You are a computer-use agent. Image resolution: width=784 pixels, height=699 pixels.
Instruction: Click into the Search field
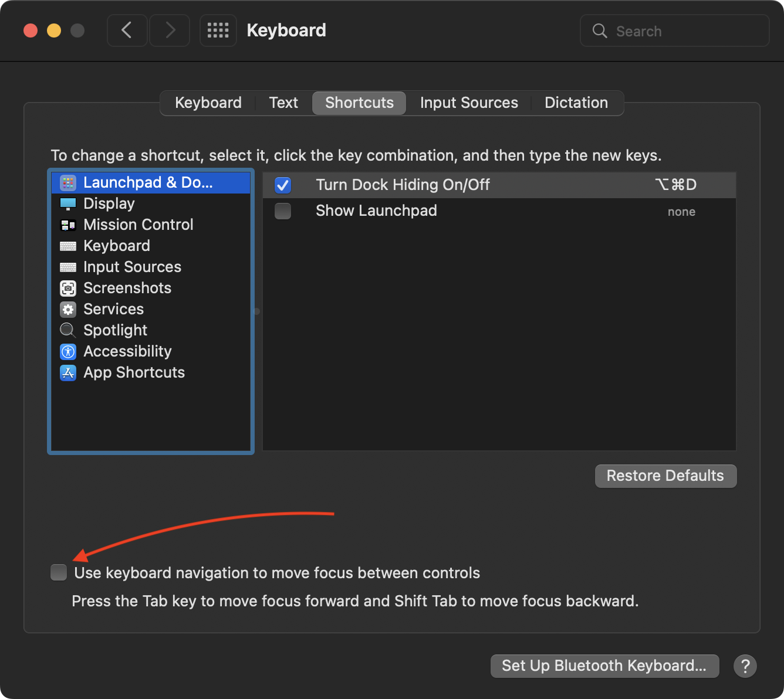675,30
